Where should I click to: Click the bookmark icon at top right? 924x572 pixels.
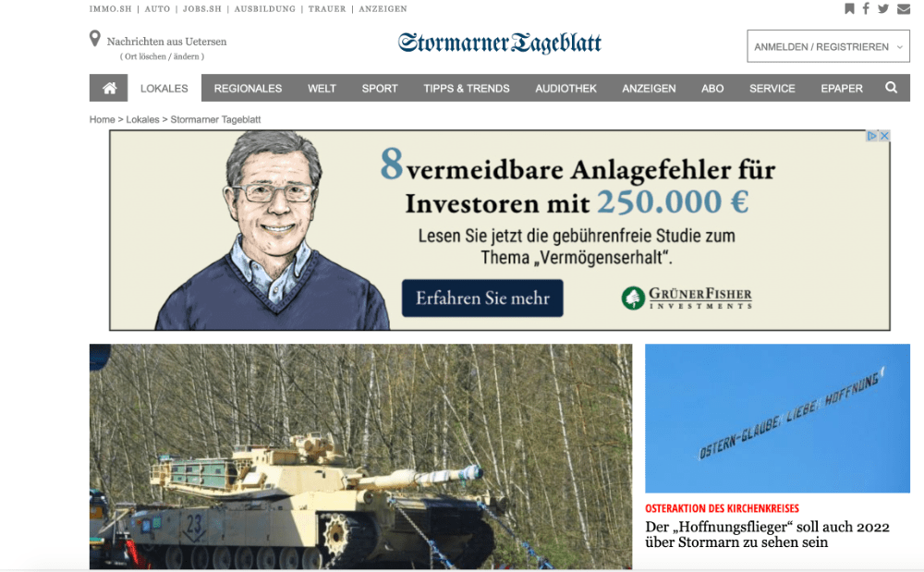(x=849, y=8)
